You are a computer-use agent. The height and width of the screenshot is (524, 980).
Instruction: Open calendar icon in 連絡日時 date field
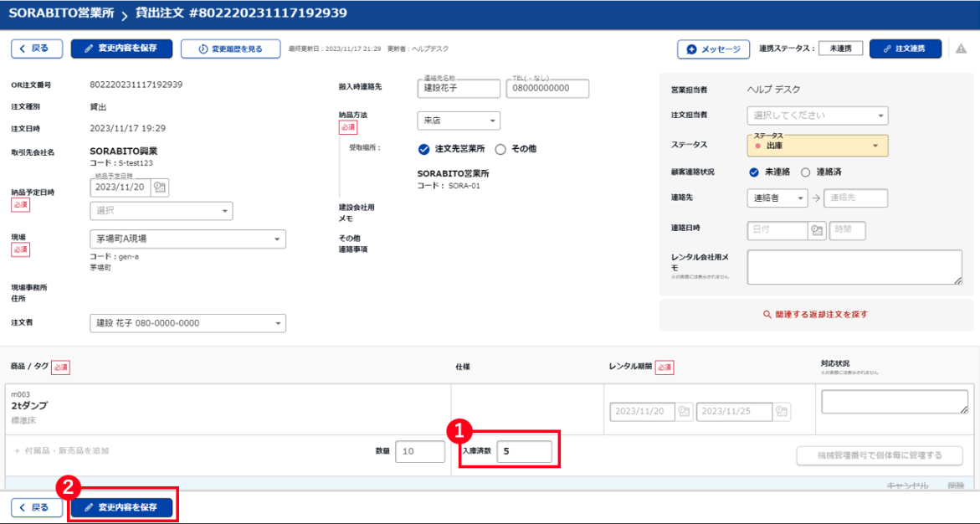817,230
